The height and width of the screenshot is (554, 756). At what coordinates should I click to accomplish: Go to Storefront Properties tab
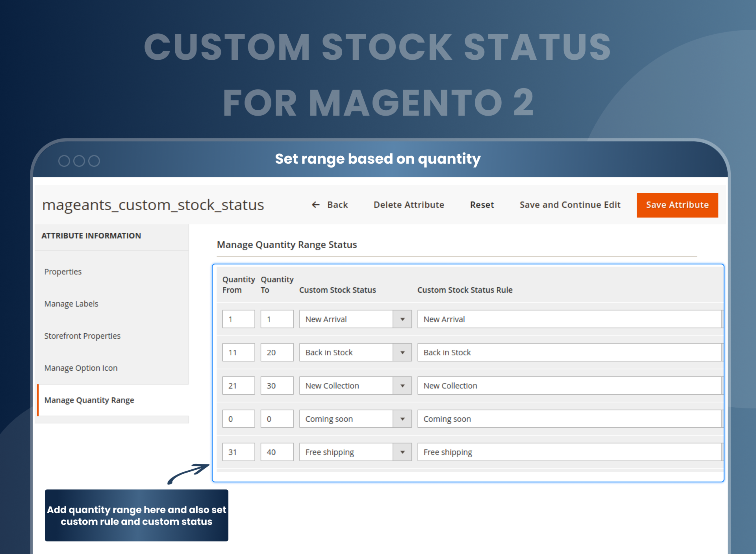(x=82, y=336)
